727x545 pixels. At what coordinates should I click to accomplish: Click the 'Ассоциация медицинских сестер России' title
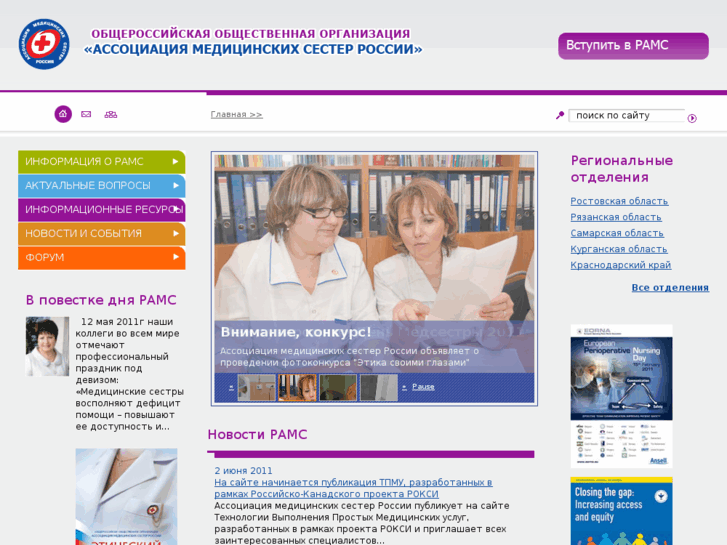click(x=253, y=49)
